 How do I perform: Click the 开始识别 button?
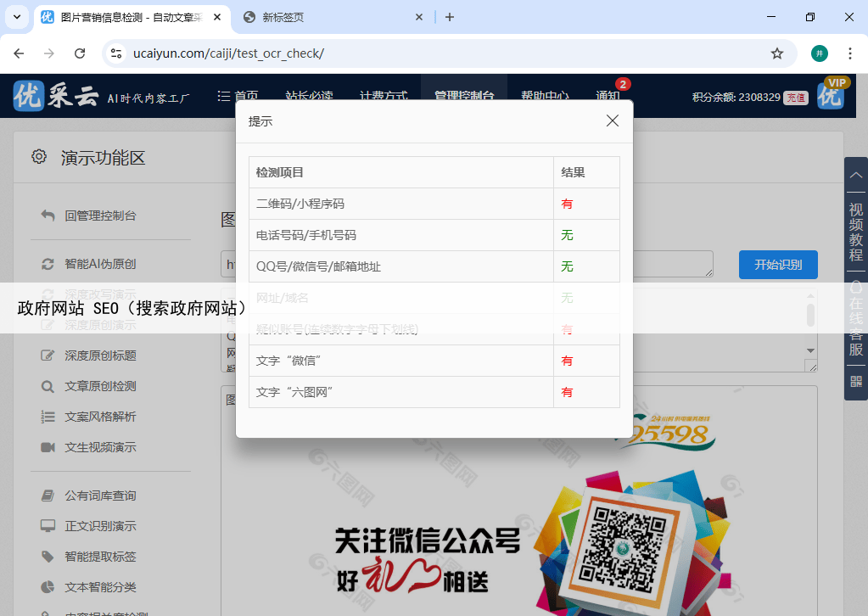click(777, 264)
